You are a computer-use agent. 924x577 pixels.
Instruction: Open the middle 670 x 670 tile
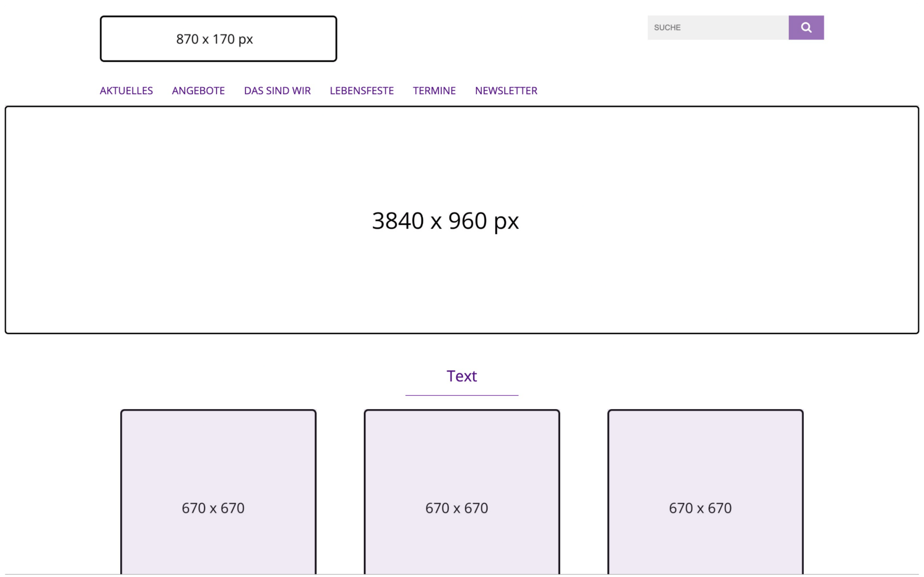point(462,492)
